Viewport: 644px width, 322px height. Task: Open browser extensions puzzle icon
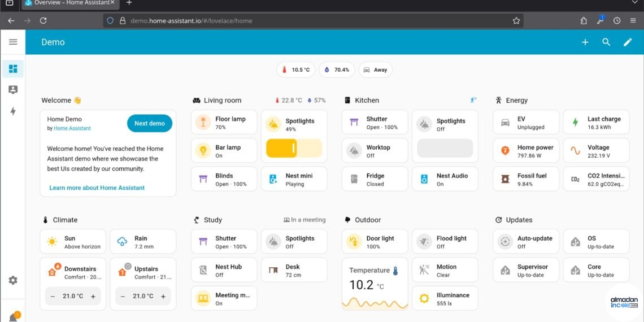click(584, 20)
